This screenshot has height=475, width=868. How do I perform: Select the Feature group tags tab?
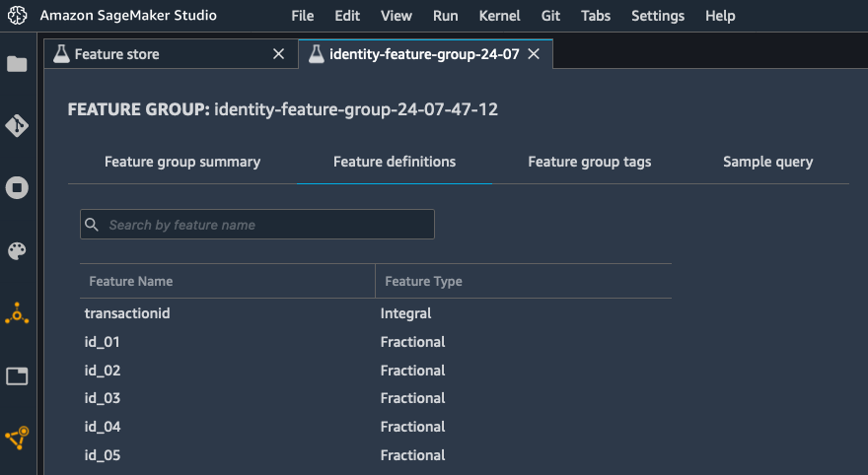590,162
